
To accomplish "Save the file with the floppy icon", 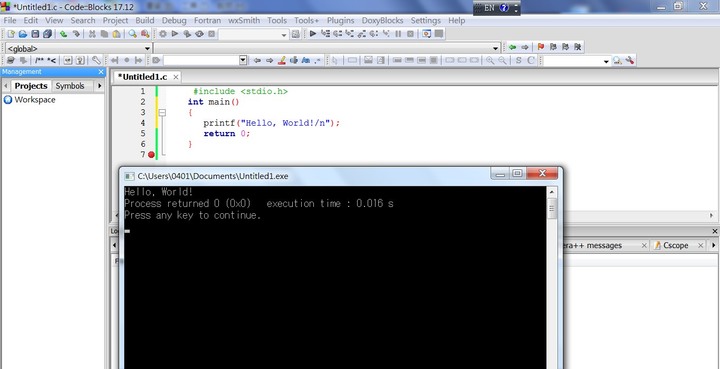I will pos(35,34).
